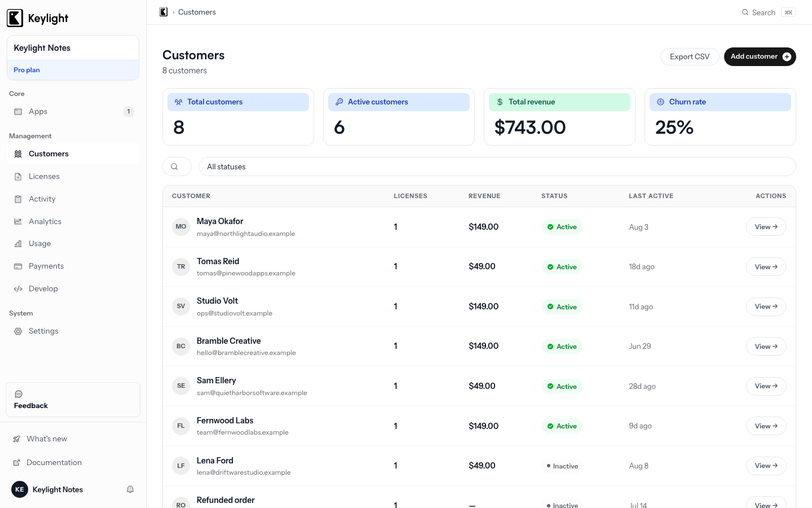This screenshot has height=508, width=812.
Task: Click the Licenses document icon
Action: 18,177
